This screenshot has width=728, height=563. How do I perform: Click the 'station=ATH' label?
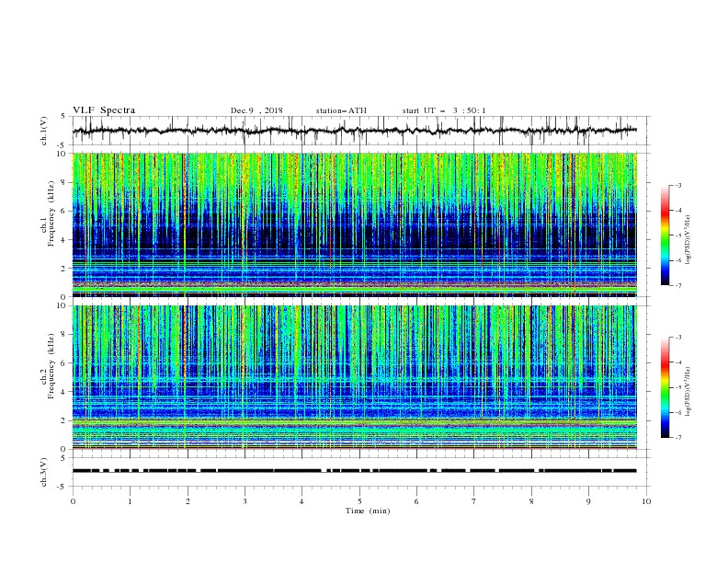(341, 110)
